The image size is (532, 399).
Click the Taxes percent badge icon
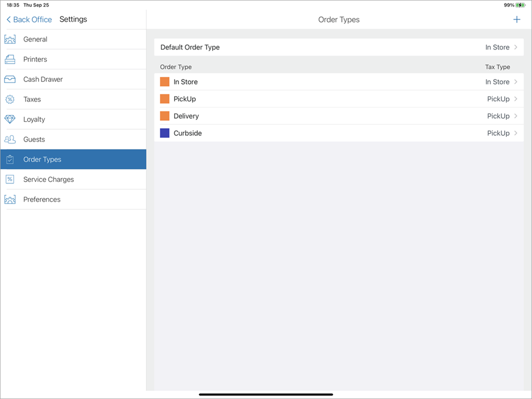[10, 99]
